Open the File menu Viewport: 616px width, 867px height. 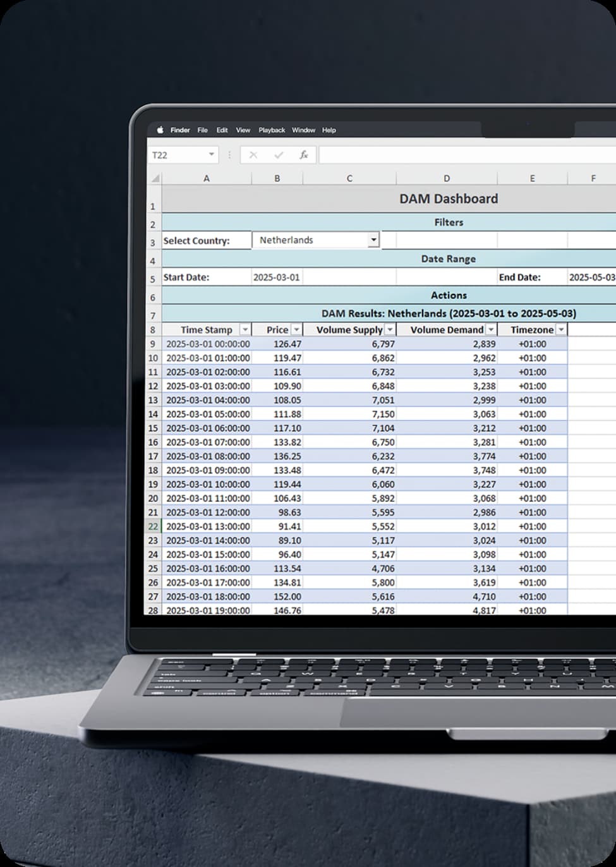pyautogui.click(x=202, y=130)
